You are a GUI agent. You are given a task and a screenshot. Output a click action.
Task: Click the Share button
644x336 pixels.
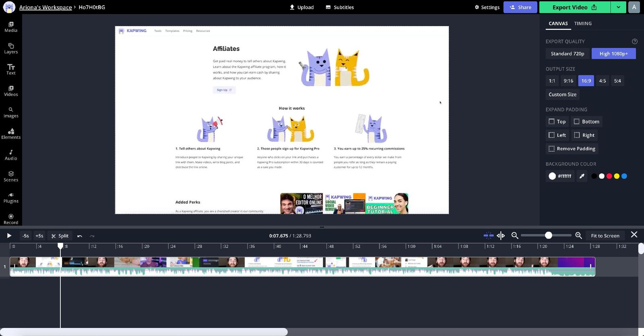pyautogui.click(x=520, y=7)
